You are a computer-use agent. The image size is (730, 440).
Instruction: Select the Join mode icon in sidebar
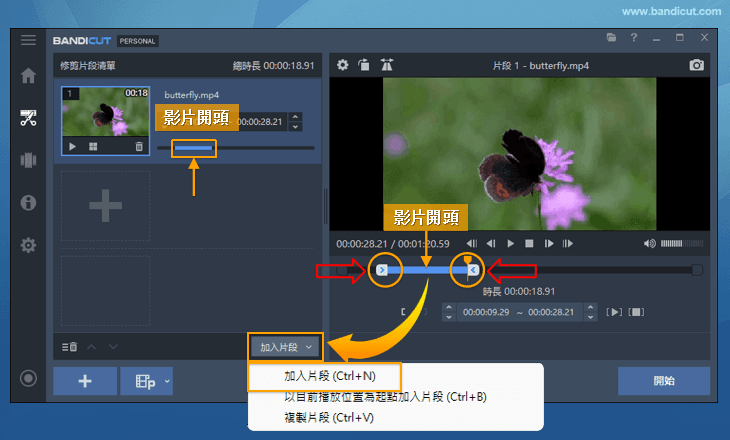pos(28,160)
